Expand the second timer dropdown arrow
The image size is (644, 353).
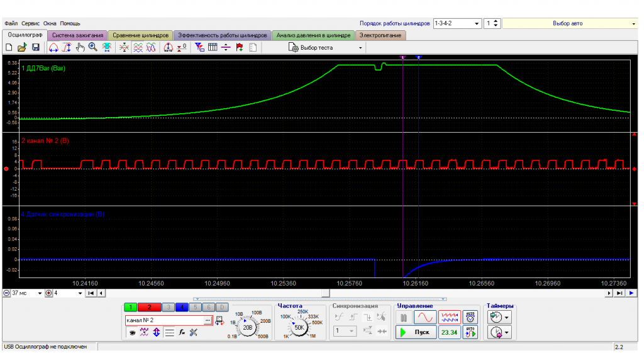tap(506, 332)
